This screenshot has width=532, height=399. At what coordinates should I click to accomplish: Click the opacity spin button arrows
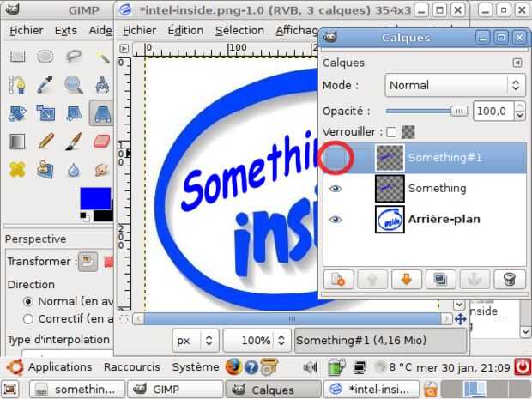[x=520, y=112]
